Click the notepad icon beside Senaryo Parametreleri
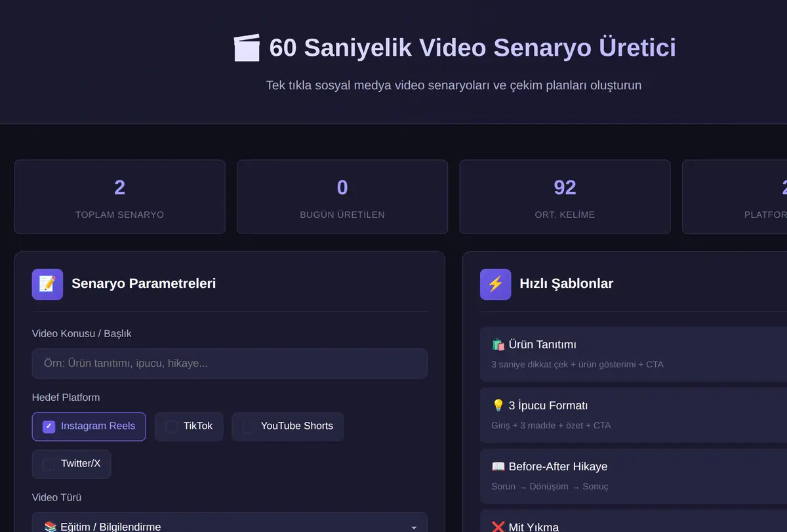 click(x=47, y=284)
